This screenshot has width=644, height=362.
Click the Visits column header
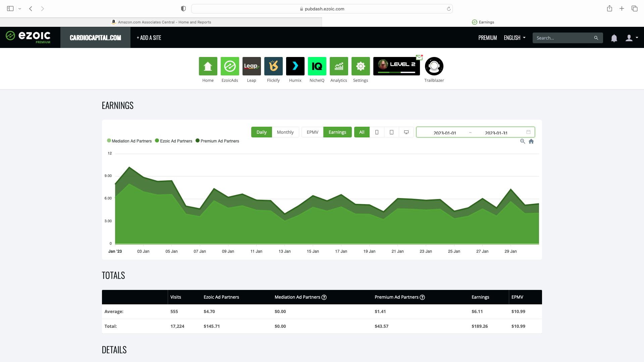(x=175, y=297)
